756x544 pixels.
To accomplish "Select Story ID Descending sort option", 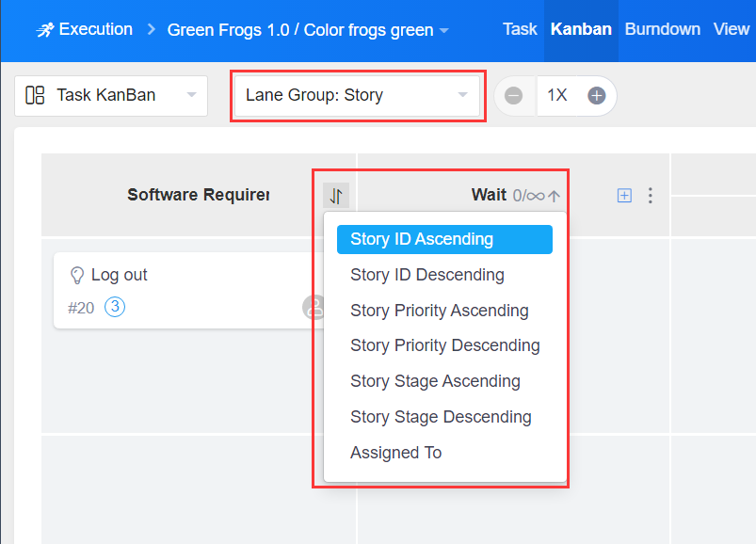I will pos(426,275).
